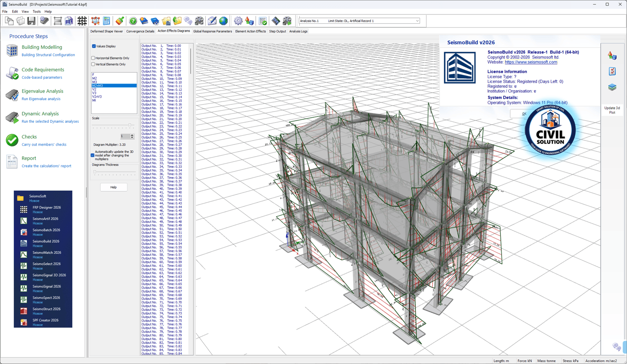627x364 pixels.
Task: Click the green Checks checkmark icon
Action: point(12,140)
